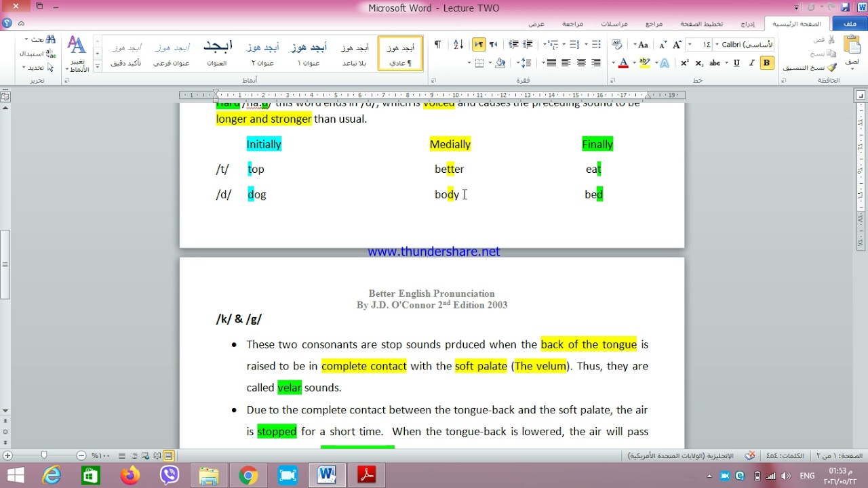868x488 pixels.
Task: Open borders dropdown arrow
Action: coord(469,63)
